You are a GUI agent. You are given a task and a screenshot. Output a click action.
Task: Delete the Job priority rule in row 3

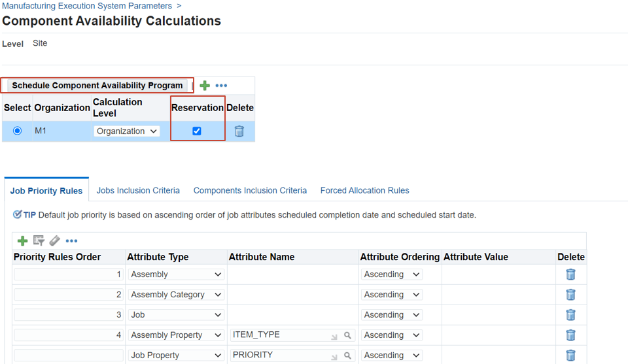point(570,315)
